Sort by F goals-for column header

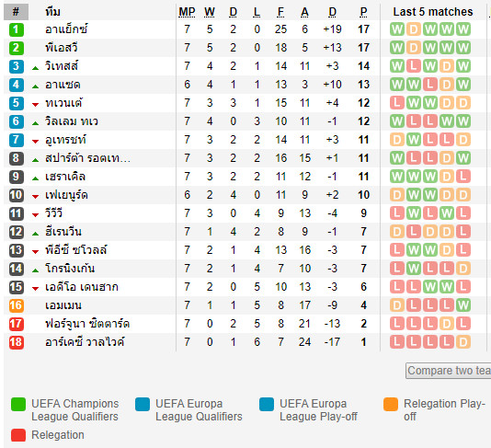pyautogui.click(x=280, y=12)
